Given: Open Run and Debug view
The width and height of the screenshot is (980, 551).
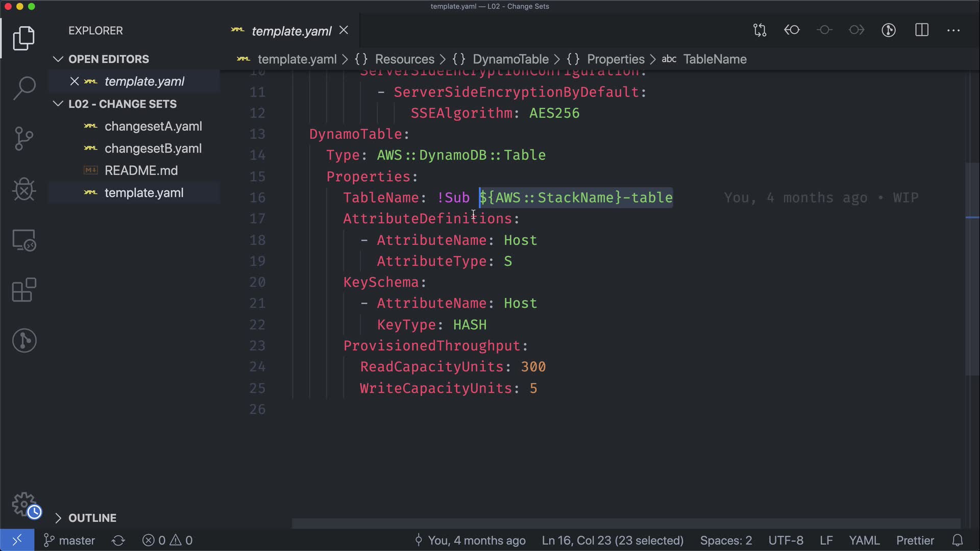Looking at the screenshot, I should (24, 189).
